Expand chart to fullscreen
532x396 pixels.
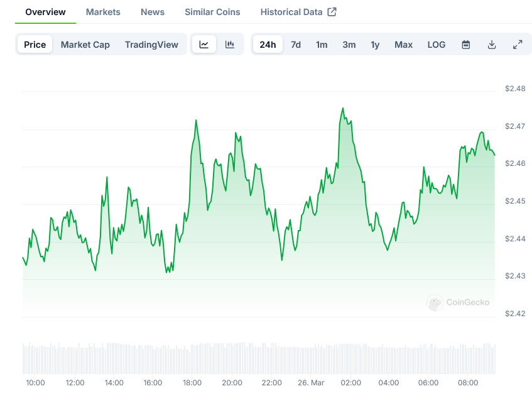[x=518, y=45]
